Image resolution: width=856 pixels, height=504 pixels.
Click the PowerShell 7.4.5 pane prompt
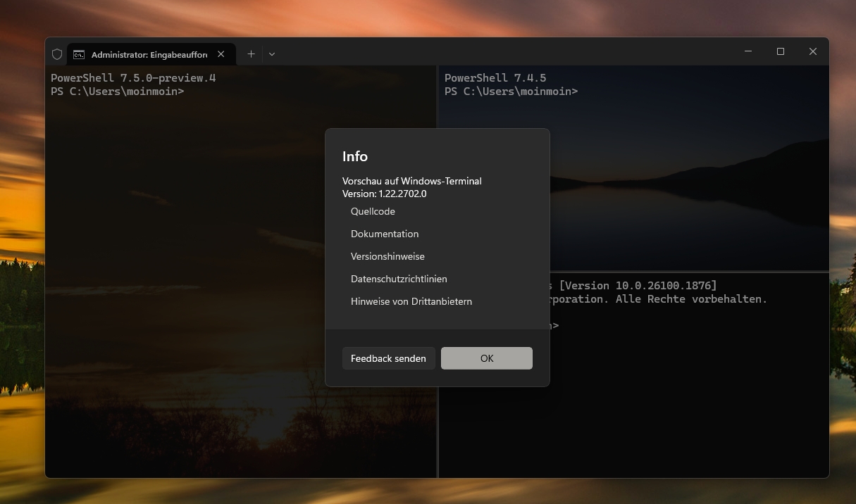click(x=511, y=92)
